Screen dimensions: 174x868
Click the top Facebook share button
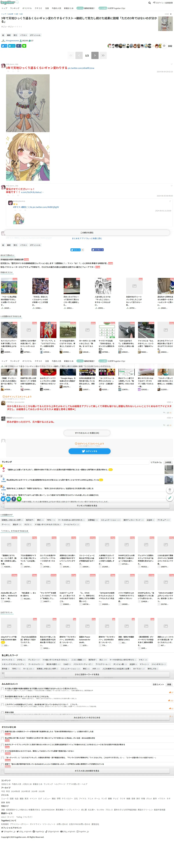coord(19,46)
